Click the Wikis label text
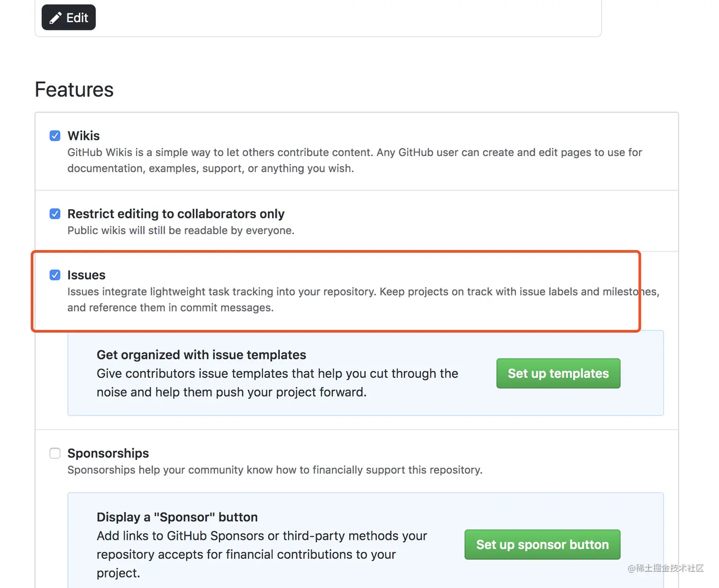The image size is (719, 588). [x=84, y=136]
